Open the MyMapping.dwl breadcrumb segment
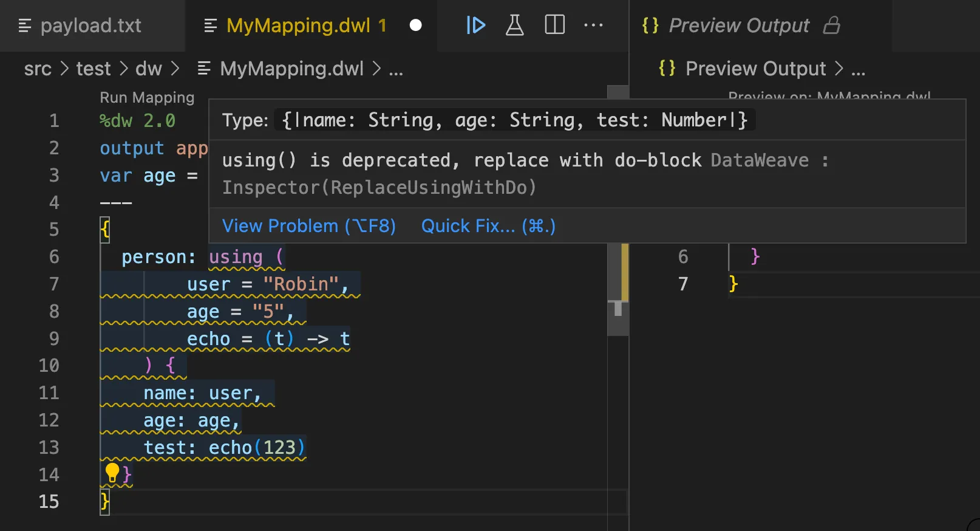 click(x=291, y=69)
